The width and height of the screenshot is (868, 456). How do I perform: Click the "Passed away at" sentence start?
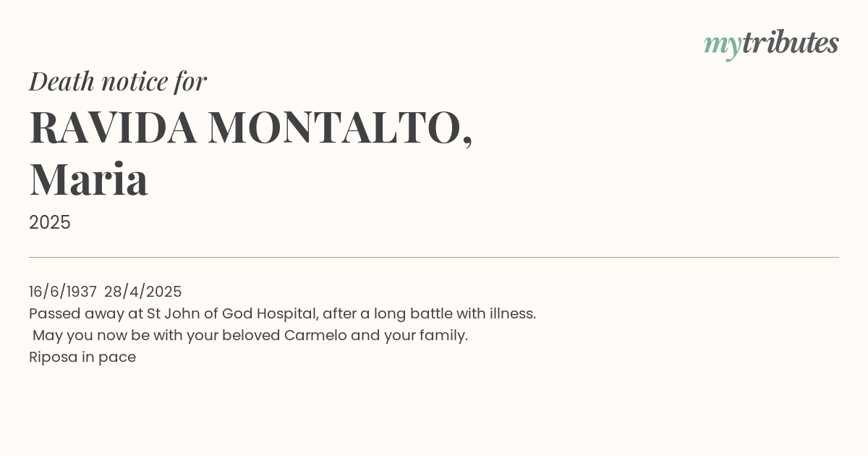pyautogui.click(x=86, y=314)
